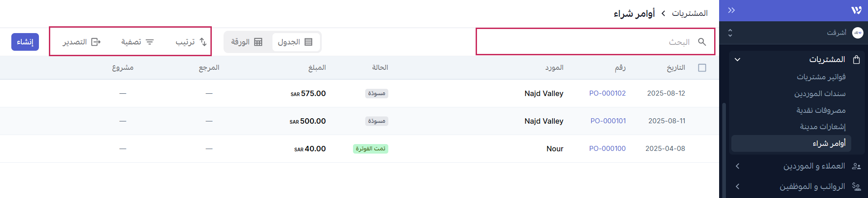The height and width of the screenshot is (198, 868).
Task: Open مصروفات نقدية in the sidebar
Action: click(821, 110)
